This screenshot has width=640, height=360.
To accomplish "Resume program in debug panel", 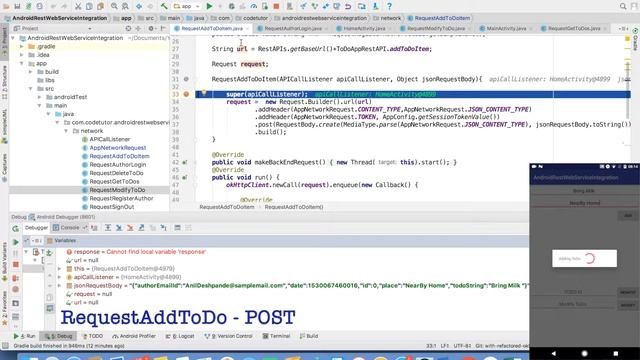I will (x=16, y=242).
